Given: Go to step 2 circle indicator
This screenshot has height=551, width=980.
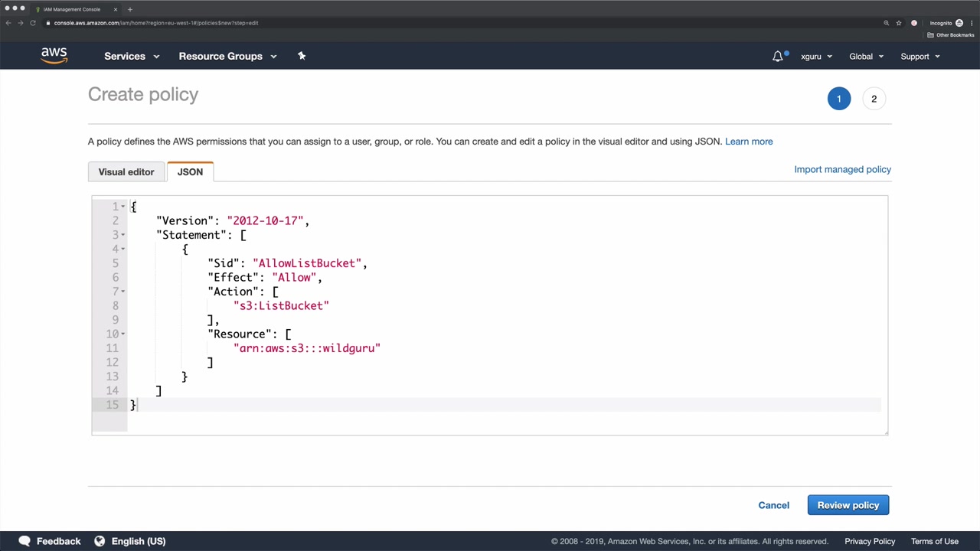Looking at the screenshot, I should pyautogui.click(x=874, y=99).
